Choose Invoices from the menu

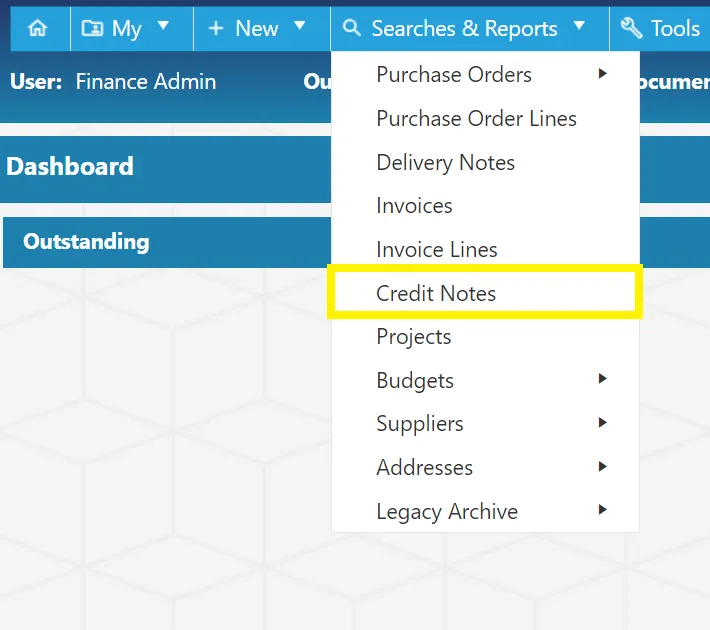[x=485, y=206]
